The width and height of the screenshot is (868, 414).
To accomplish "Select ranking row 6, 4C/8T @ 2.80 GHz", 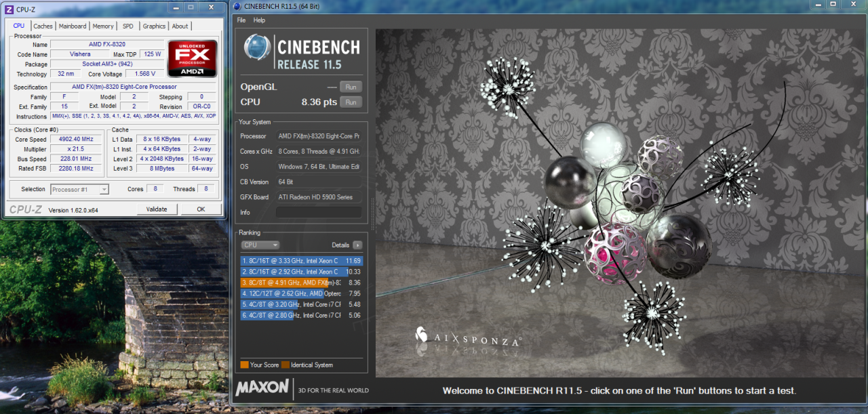I will 302,315.
